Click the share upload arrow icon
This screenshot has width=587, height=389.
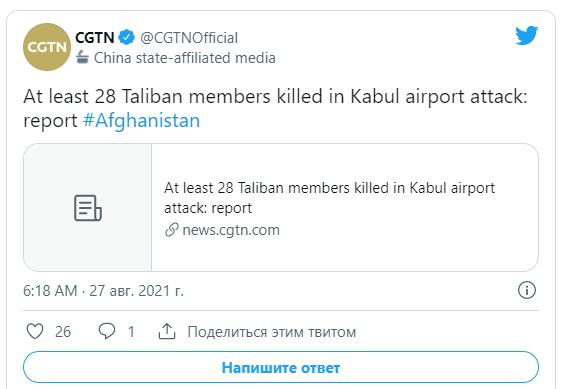pyautogui.click(x=167, y=331)
